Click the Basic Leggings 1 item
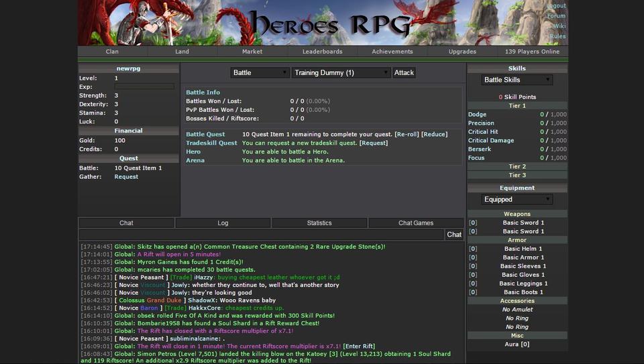Screen dimensions: 644x364 [523, 283]
